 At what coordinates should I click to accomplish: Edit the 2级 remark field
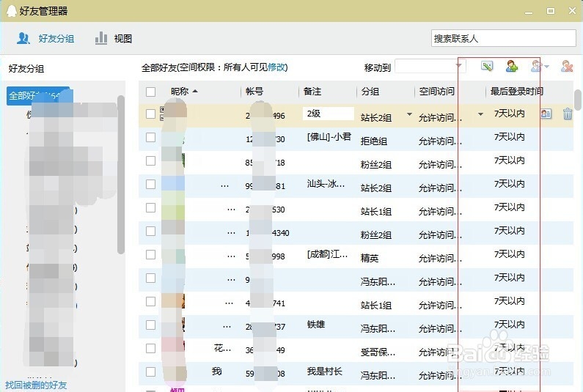329,114
